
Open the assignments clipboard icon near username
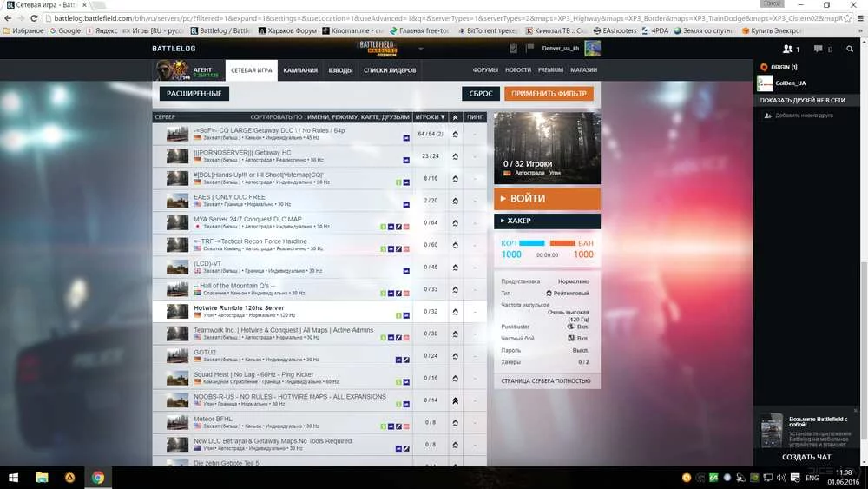513,49
